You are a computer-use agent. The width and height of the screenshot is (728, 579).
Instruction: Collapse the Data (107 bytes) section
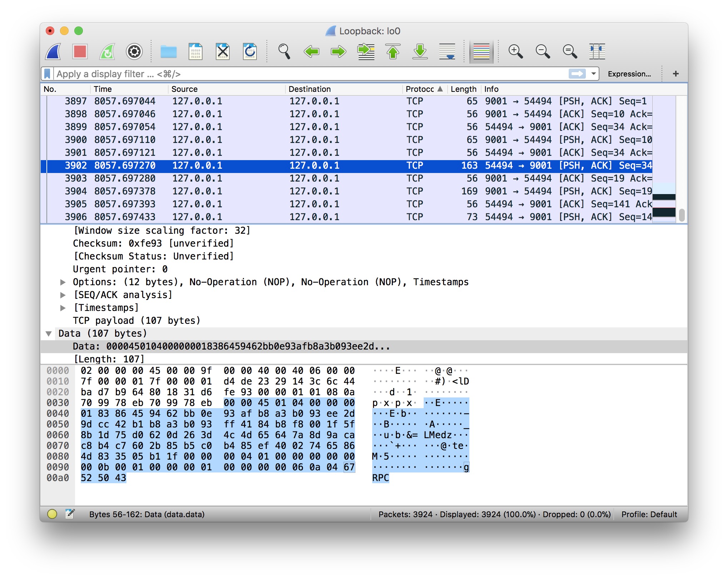(x=49, y=334)
